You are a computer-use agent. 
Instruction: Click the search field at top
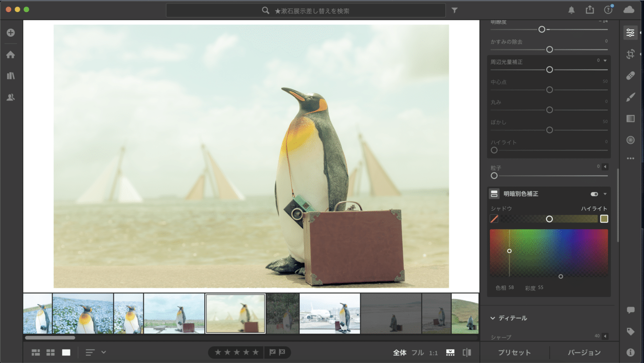306,10
